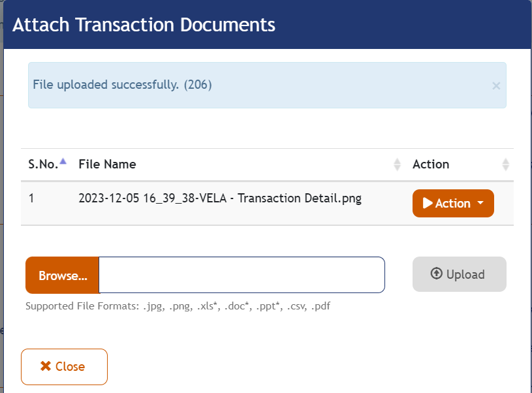Image resolution: width=532 pixels, height=393 pixels.
Task: Toggle sort order on the S.No. column
Action: click(44, 165)
